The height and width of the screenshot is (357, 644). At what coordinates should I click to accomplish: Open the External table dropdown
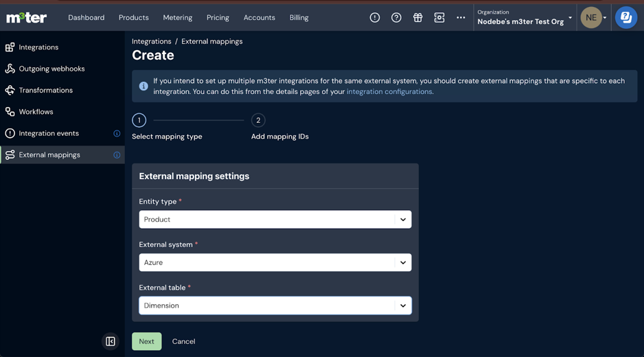click(275, 306)
